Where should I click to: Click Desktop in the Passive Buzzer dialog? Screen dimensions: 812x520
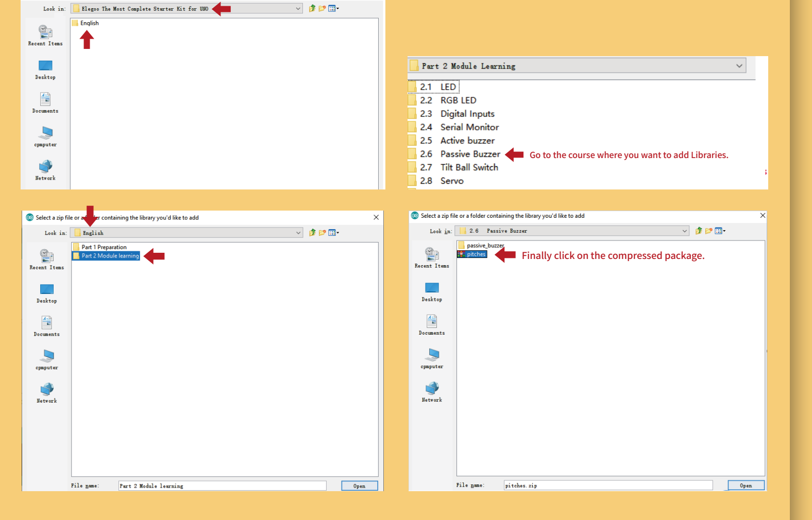[x=432, y=291]
